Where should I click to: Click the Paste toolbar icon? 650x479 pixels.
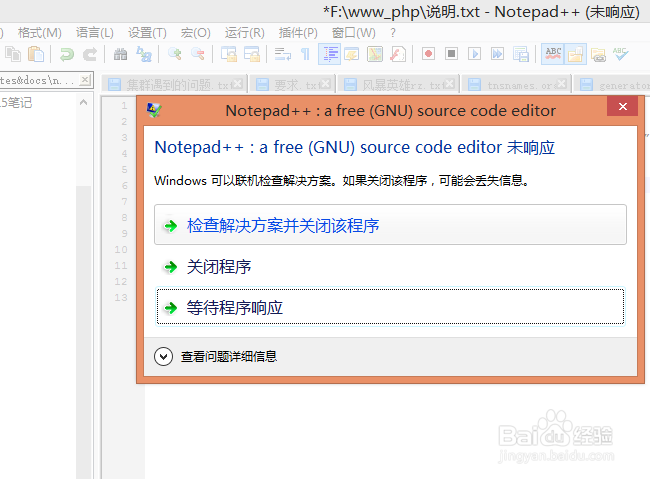pyautogui.click(x=36, y=54)
